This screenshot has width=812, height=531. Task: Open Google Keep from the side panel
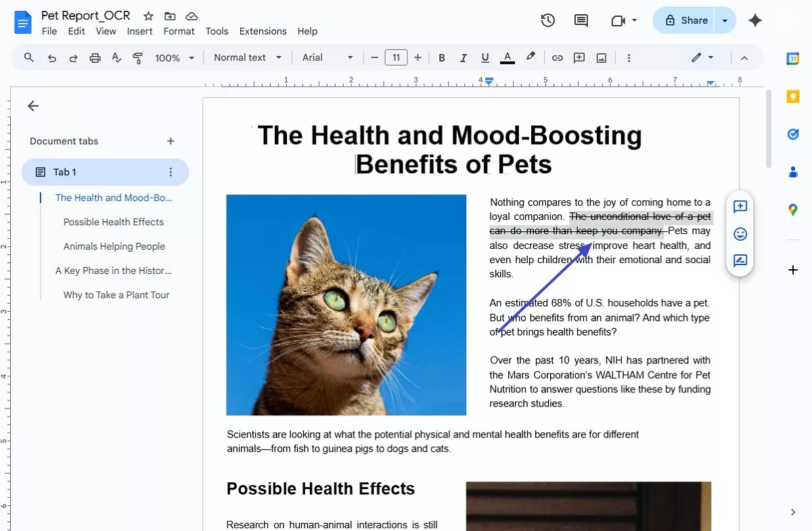click(792, 96)
